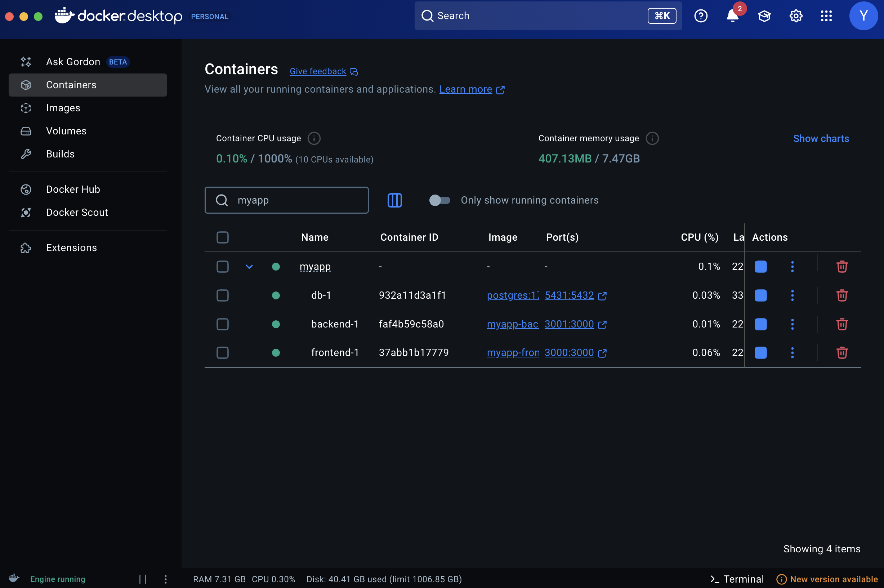Check the db-1 row checkbox
The width and height of the screenshot is (884, 588).
(222, 295)
